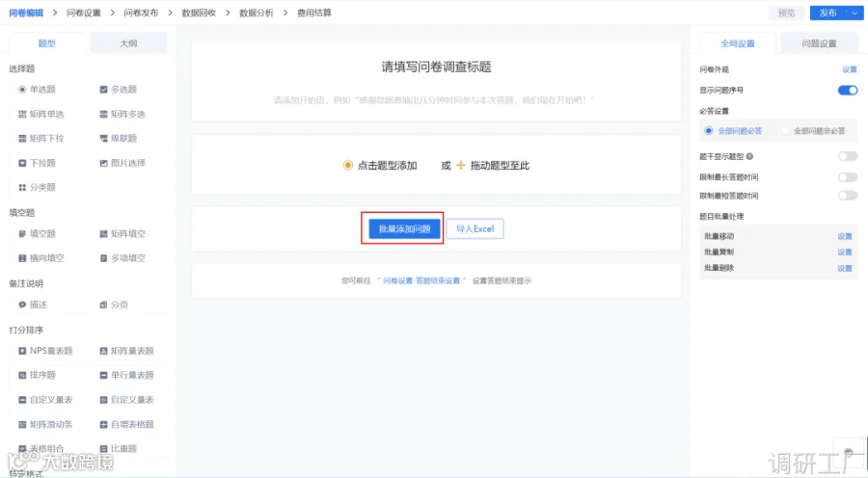
Task: Select the 排序题 question type
Action: click(x=37, y=375)
